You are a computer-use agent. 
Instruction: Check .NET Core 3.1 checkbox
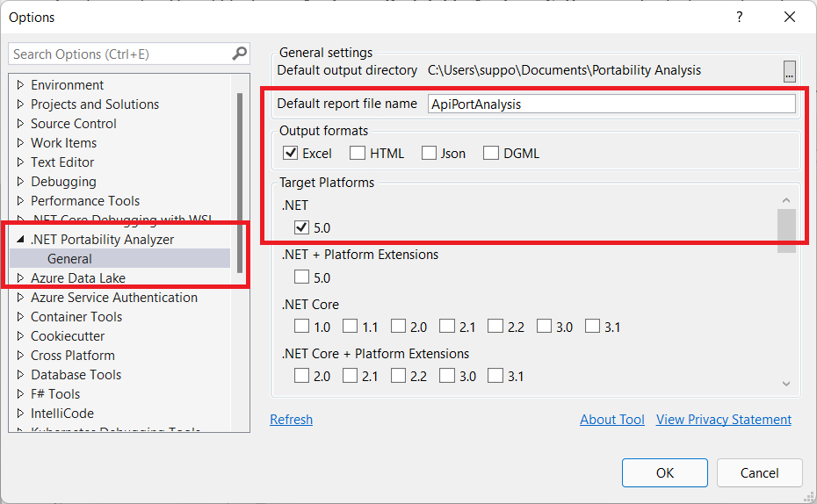click(x=592, y=327)
